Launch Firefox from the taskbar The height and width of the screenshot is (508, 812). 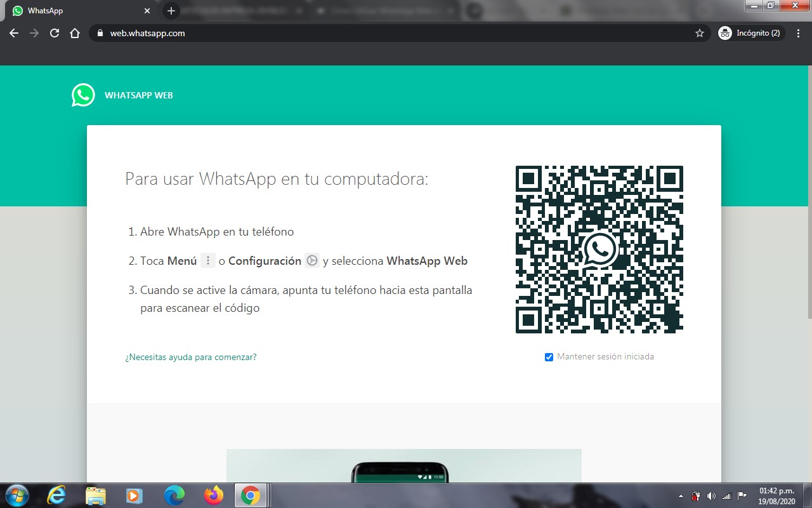tap(214, 495)
